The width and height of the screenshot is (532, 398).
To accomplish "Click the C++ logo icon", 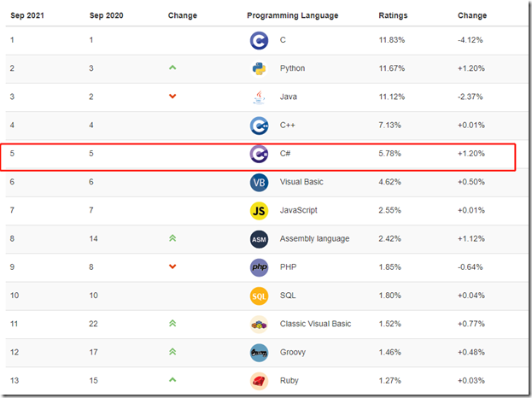I will (259, 126).
